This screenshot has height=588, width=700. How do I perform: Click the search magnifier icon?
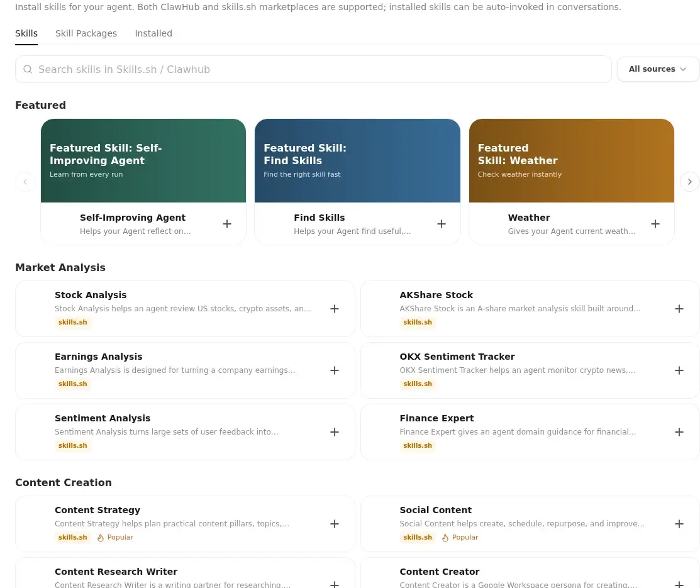pos(28,69)
